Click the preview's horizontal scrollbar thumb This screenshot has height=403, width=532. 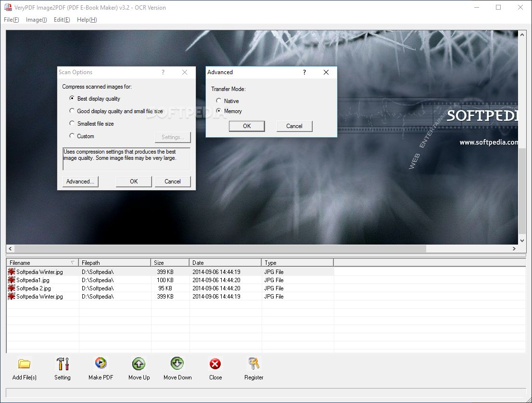click(220, 248)
